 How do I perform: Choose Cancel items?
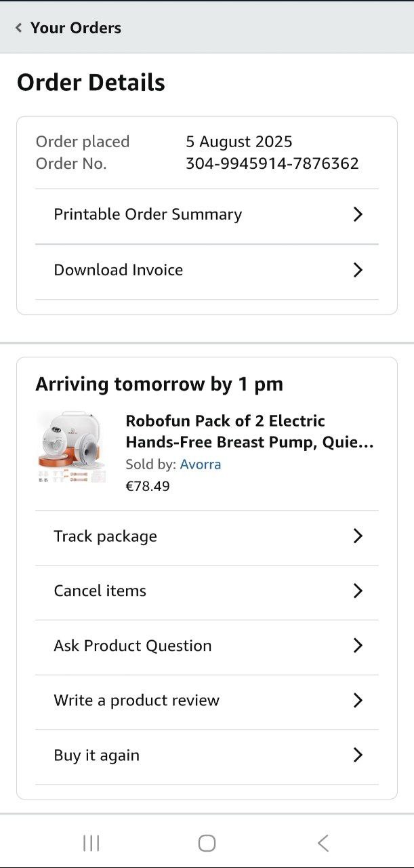pyautogui.click(x=100, y=591)
